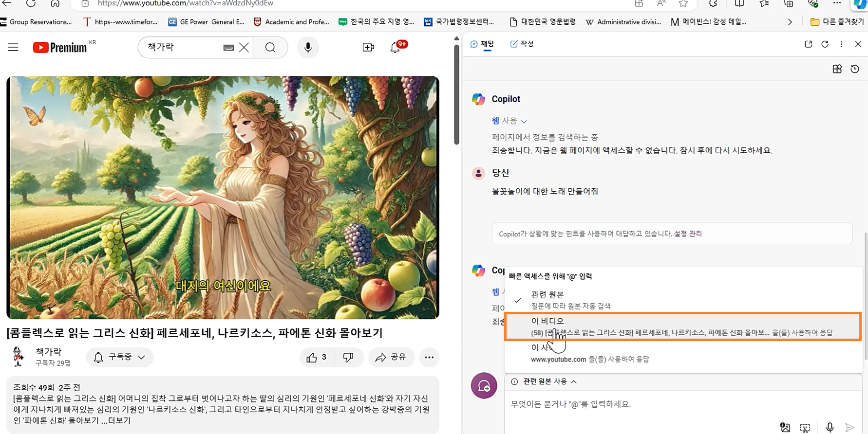Click the address bar URL
The height and width of the screenshot is (434, 868).
pos(185,3)
